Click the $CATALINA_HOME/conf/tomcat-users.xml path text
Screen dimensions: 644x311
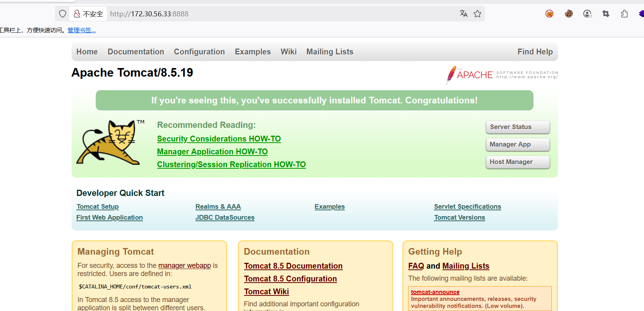tap(135, 287)
